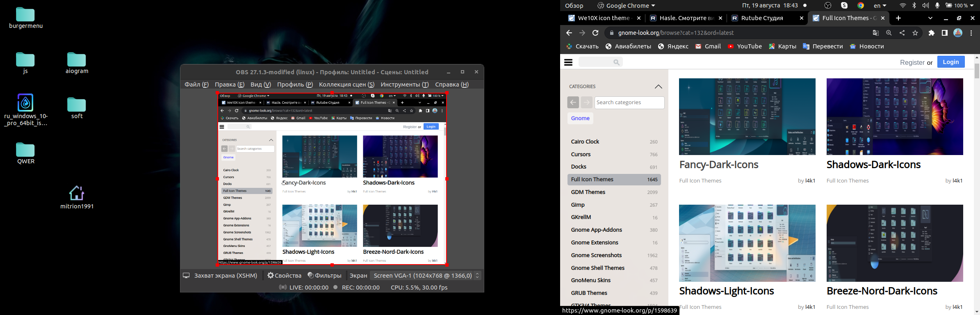Viewport: 980px width, 315px height.
Task: Click the page's vertical scrollbar thumb
Action: pyautogui.click(x=977, y=71)
